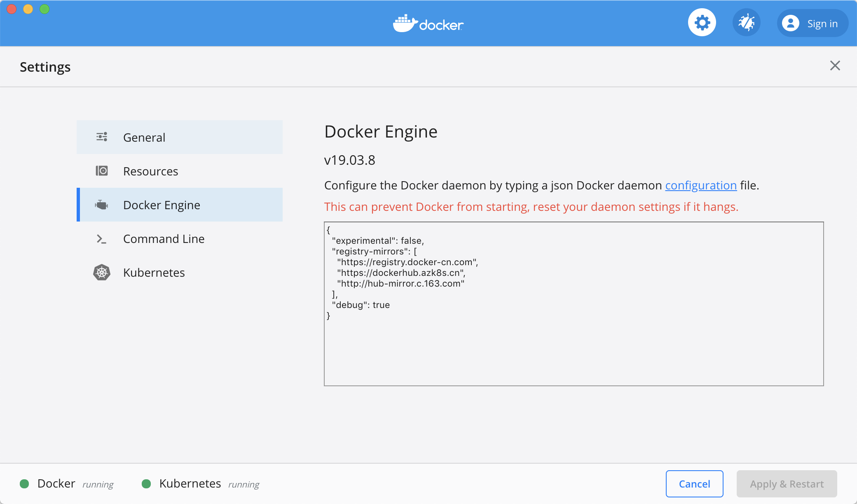Click the "debug": true line
The width and height of the screenshot is (857, 504).
coord(361,305)
